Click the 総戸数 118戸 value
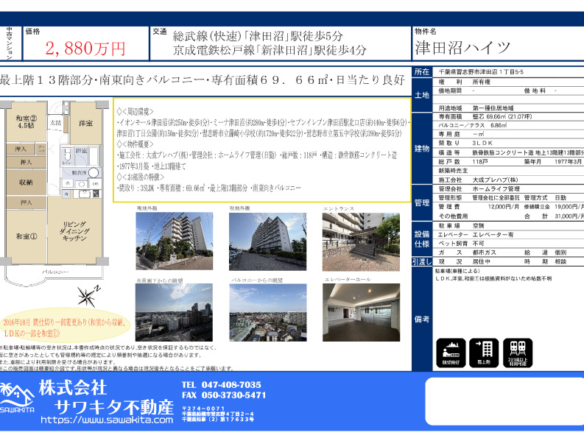The height and width of the screenshot is (438, 584). click(x=480, y=162)
